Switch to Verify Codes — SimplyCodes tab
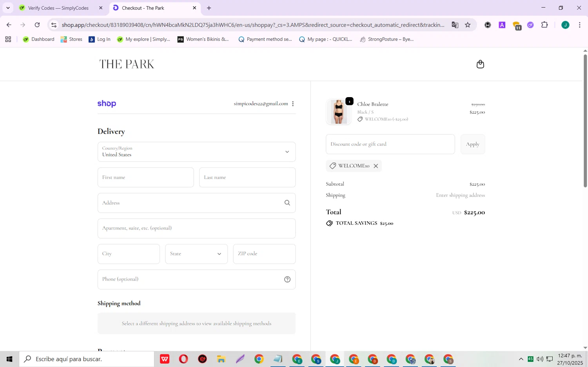This screenshot has width=588, height=367. pyautogui.click(x=59, y=8)
